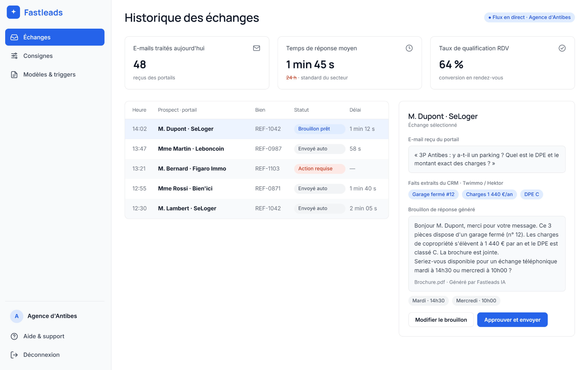Click the Garage fermé #12 tag

433,194
